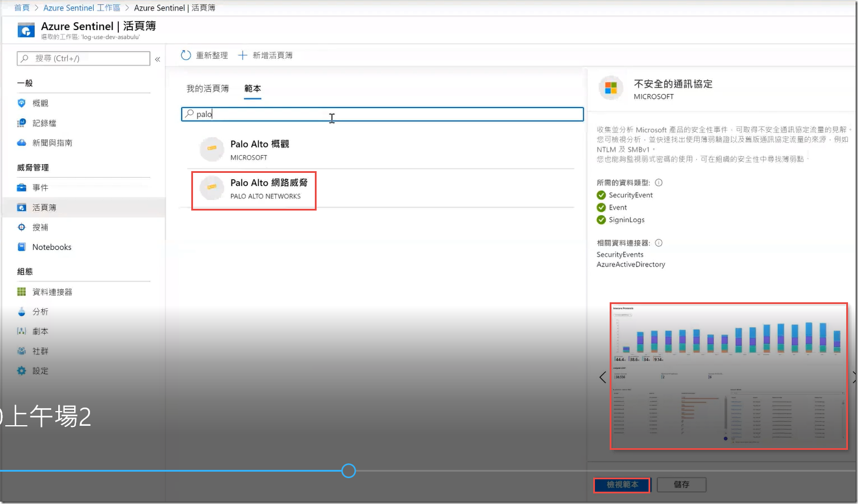Click the Notebooks icon
Image resolution: width=858 pixels, height=504 pixels.
tap(22, 247)
